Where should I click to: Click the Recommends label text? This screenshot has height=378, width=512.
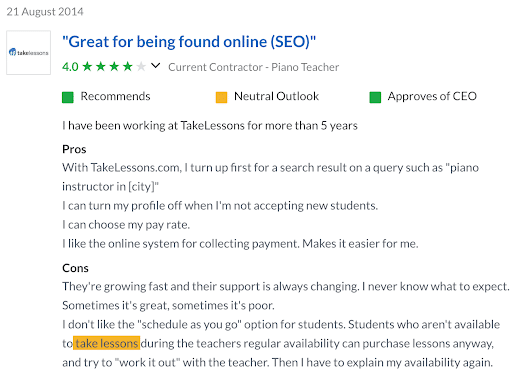click(x=115, y=96)
